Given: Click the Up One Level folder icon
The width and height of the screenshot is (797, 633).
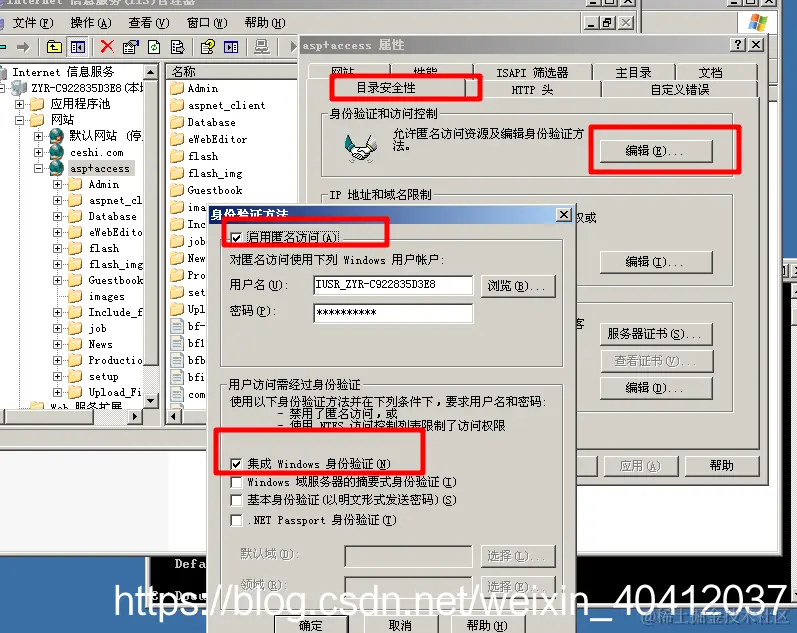Looking at the screenshot, I should [54, 47].
